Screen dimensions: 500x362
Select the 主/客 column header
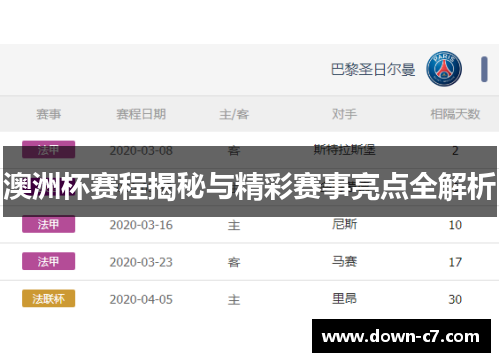pyautogui.click(x=234, y=114)
